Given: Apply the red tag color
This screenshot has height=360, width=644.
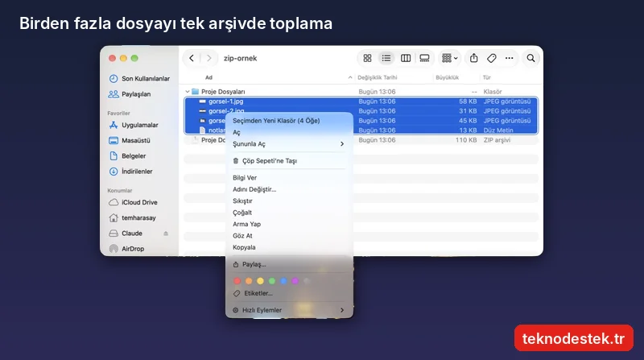Looking at the screenshot, I should point(237,281).
